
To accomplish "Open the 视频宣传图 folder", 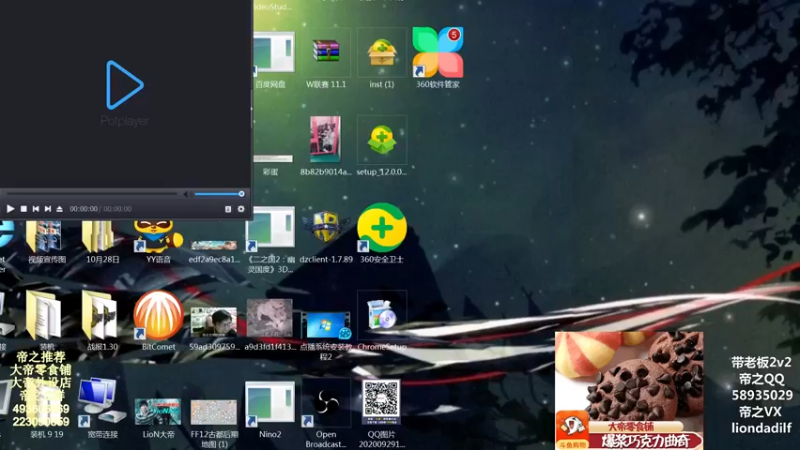I will click(x=46, y=242).
